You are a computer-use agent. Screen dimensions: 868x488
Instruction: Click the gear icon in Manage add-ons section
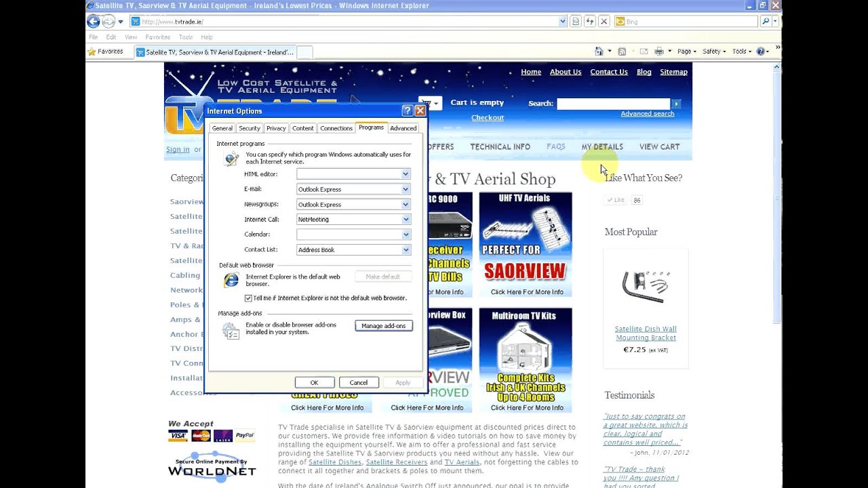coord(231,330)
